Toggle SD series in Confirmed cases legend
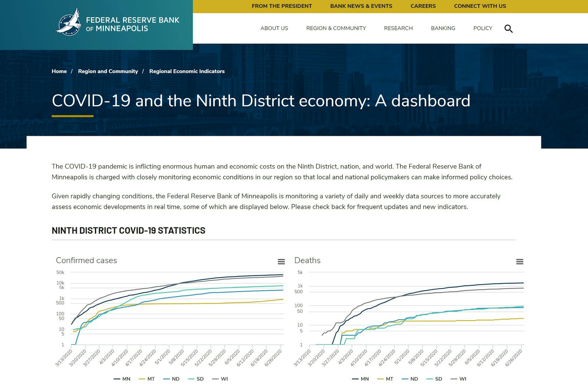The image size is (588, 390). pos(196,379)
